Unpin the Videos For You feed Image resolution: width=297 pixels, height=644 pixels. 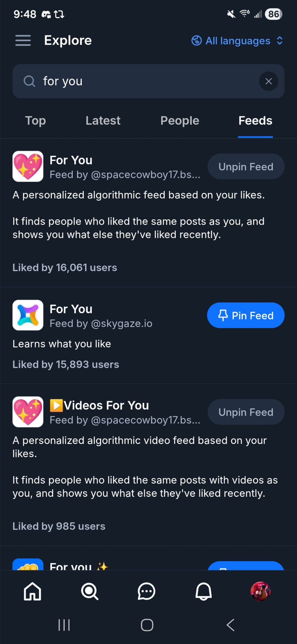pyautogui.click(x=246, y=412)
